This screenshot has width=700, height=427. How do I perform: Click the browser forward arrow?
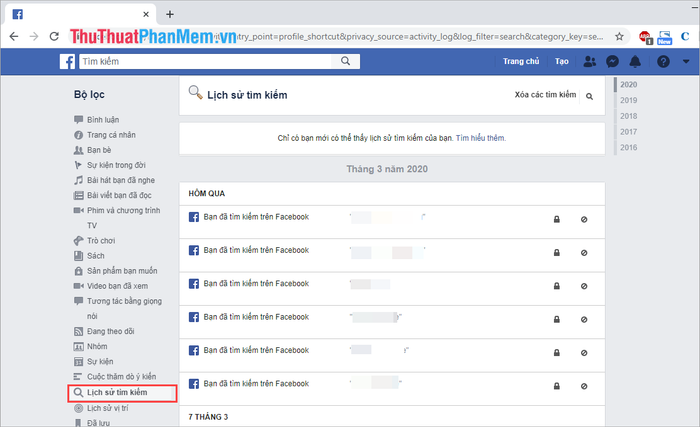coord(34,37)
